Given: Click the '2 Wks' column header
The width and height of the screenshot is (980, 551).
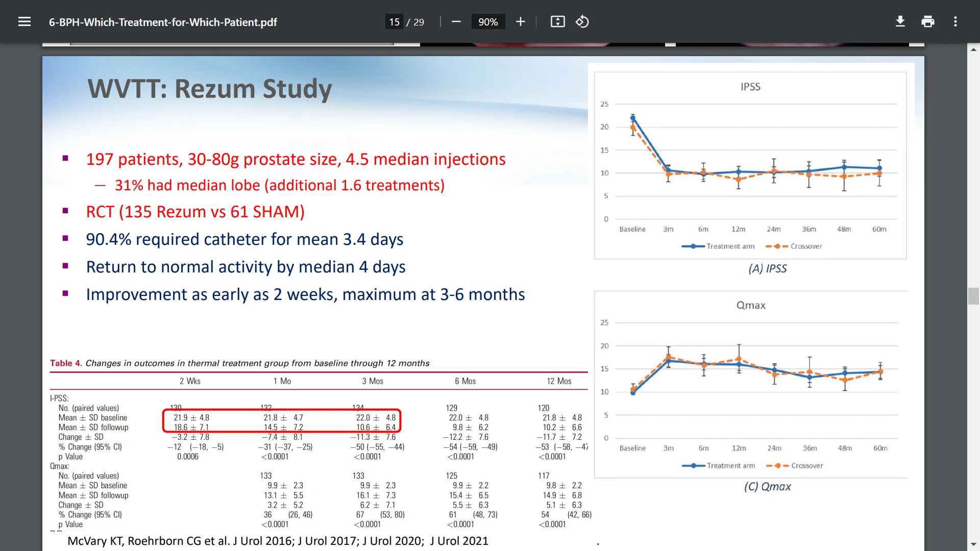Looking at the screenshot, I should (x=190, y=381).
